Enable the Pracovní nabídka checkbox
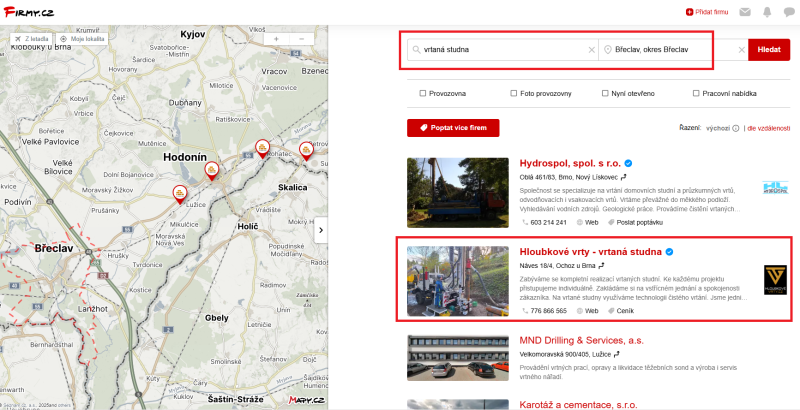800x410 pixels. pyautogui.click(x=696, y=93)
